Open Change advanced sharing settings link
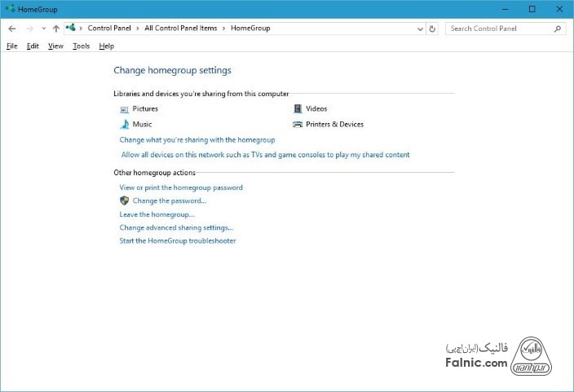The height and width of the screenshot is (392, 574). [176, 228]
